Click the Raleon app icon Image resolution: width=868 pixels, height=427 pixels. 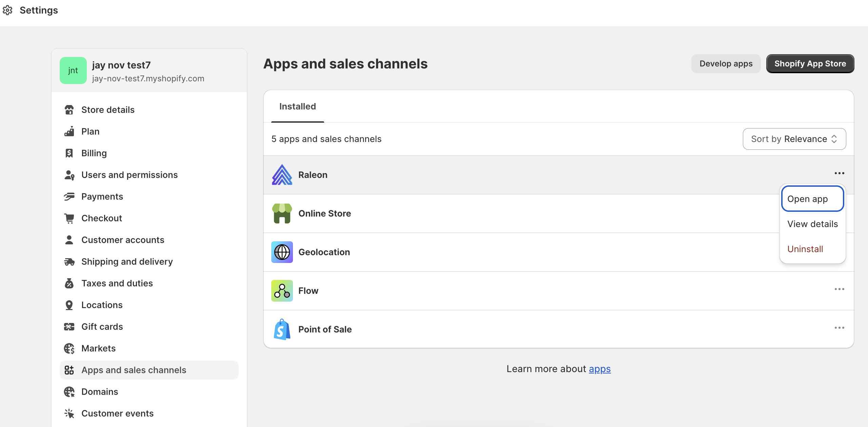coord(282,175)
